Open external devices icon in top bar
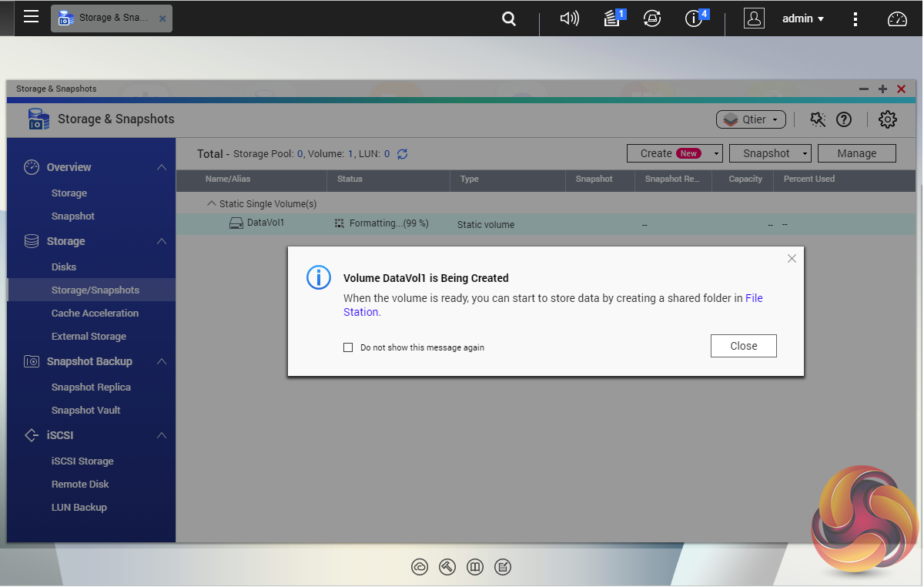This screenshot has width=924, height=587. 652,18
